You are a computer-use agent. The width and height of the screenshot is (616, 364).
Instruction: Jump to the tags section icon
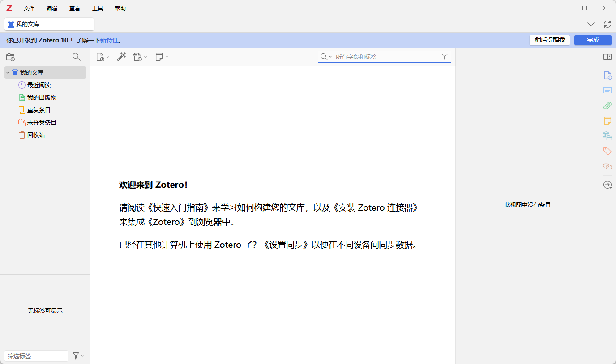tap(607, 151)
